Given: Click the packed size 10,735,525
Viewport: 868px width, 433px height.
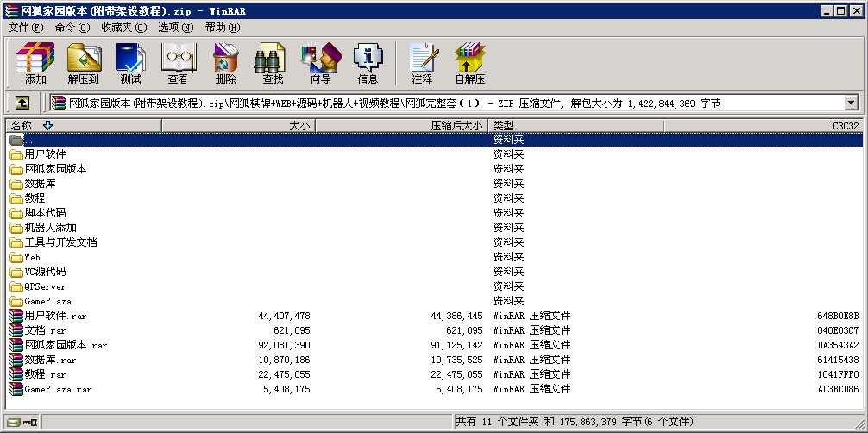Looking at the screenshot, I should [456, 360].
